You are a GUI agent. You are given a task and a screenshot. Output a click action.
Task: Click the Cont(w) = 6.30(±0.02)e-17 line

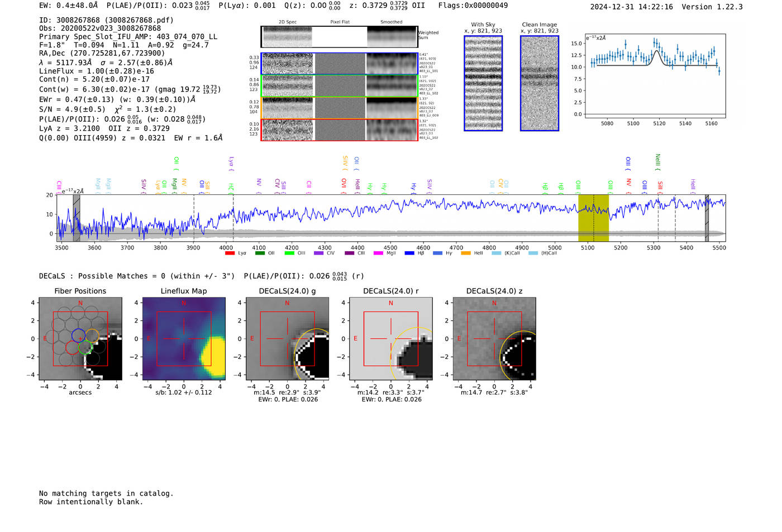pyautogui.click(x=130, y=89)
